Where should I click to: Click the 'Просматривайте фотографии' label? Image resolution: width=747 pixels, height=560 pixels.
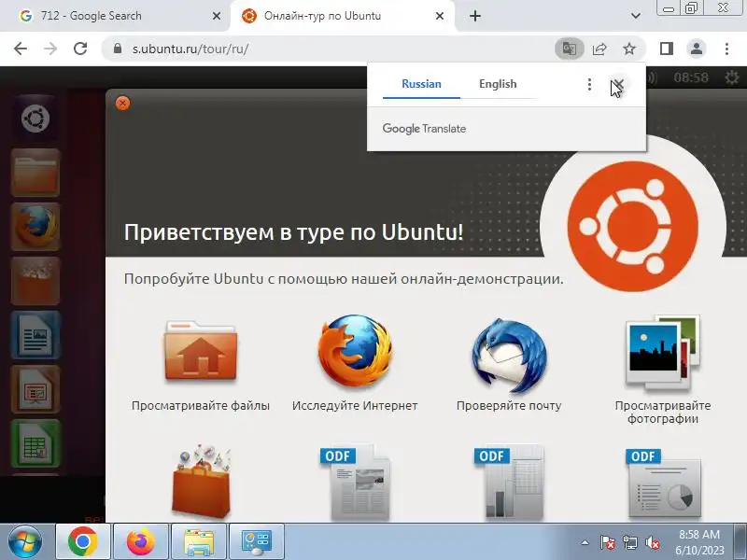pos(663,413)
